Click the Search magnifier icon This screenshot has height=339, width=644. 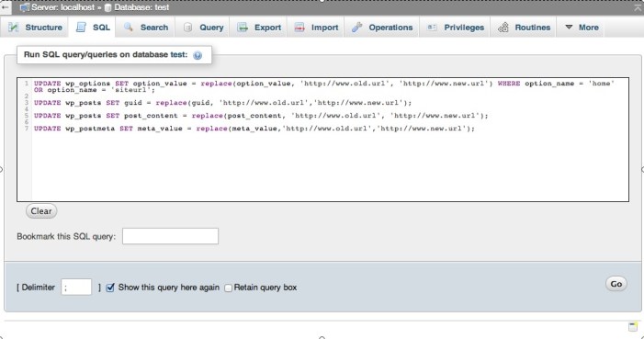[x=129, y=28]
